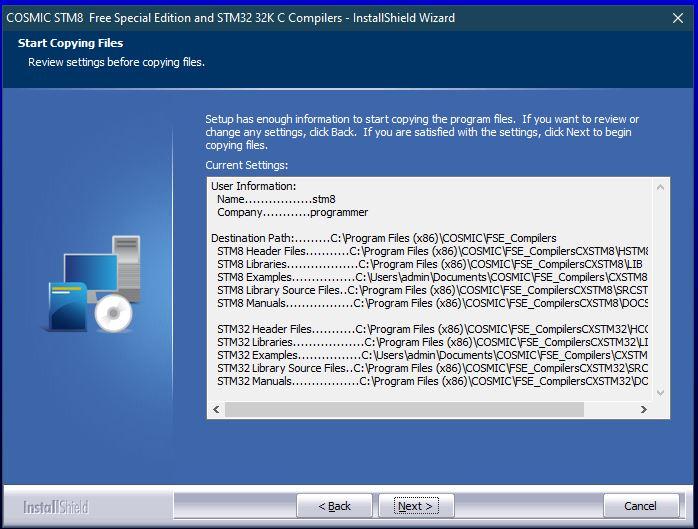Click the 'Current Settings:' label
The width and height of the screenshot is (698, 529).
tap(247, 165)
